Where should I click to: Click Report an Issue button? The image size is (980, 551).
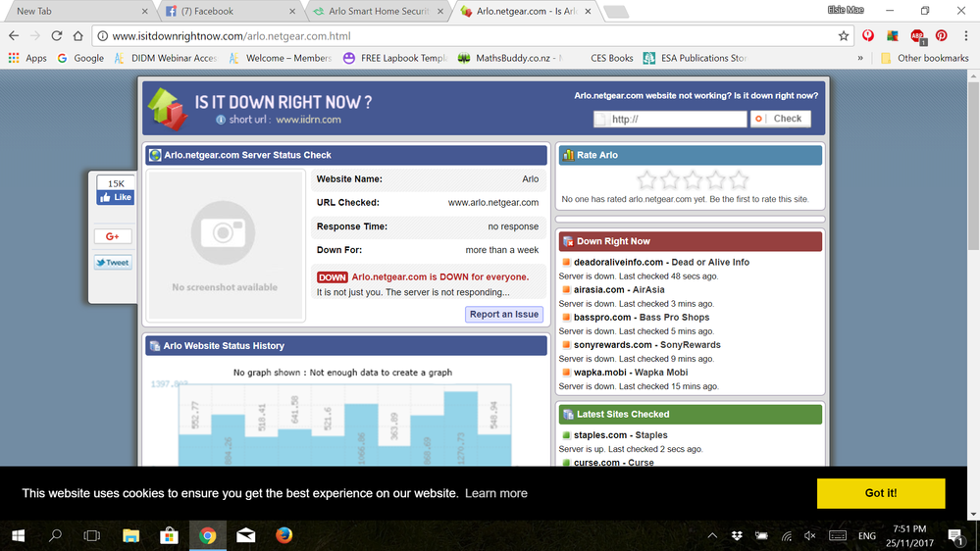coord(504,315)
